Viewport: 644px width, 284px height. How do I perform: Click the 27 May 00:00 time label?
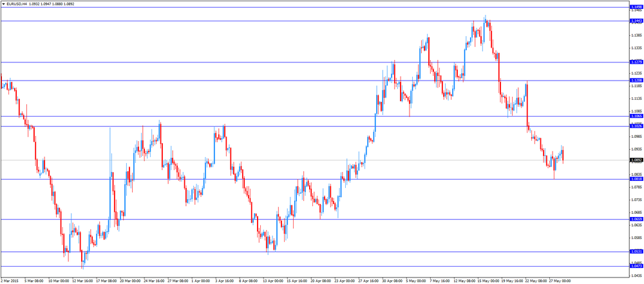561,281
